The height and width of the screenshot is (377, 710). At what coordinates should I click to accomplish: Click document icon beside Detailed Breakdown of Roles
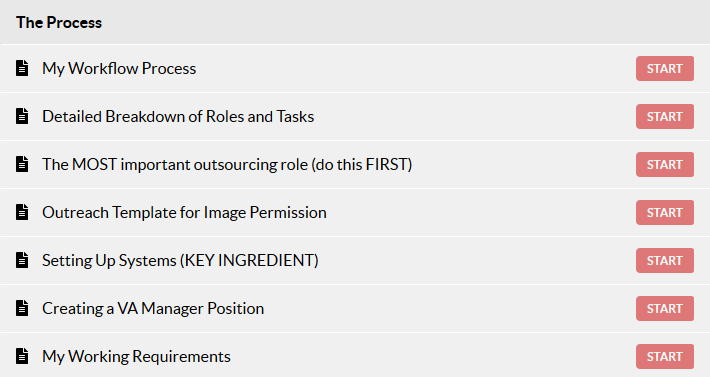point(22,116)
